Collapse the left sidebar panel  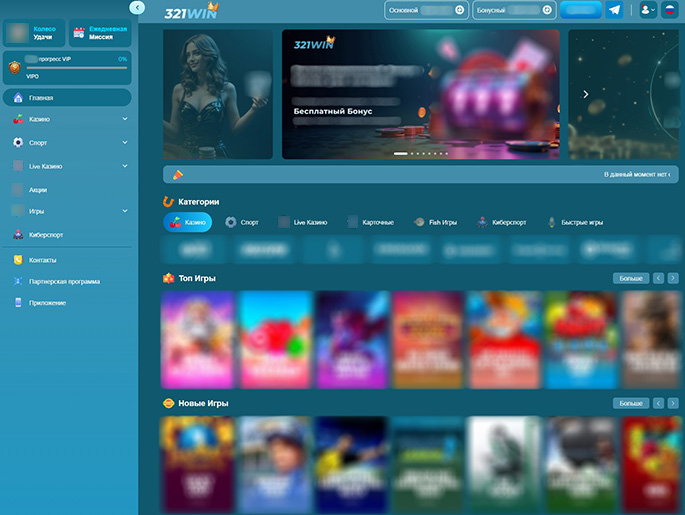pos(137,8)
